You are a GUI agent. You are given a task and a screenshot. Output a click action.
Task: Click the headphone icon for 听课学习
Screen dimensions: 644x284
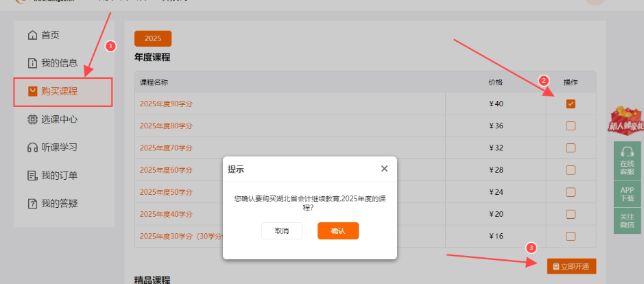[32, 147]
